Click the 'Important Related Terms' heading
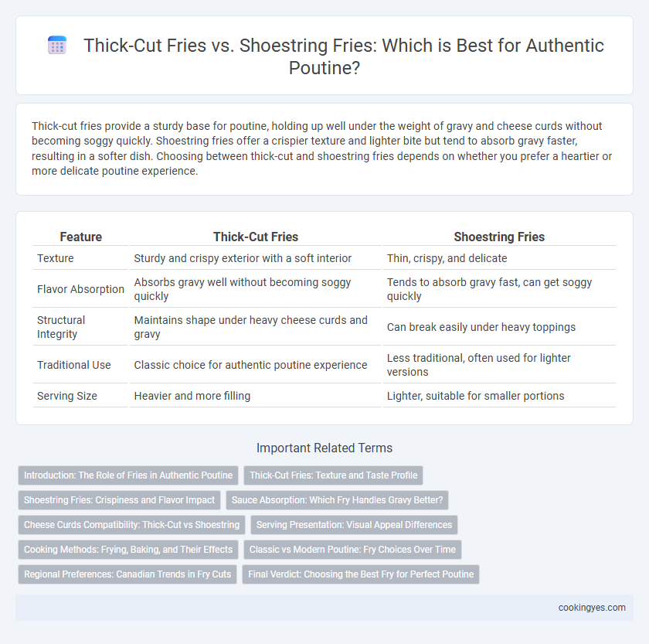The height and width of the screenshot is (644, 649). [x=324, y=448]
